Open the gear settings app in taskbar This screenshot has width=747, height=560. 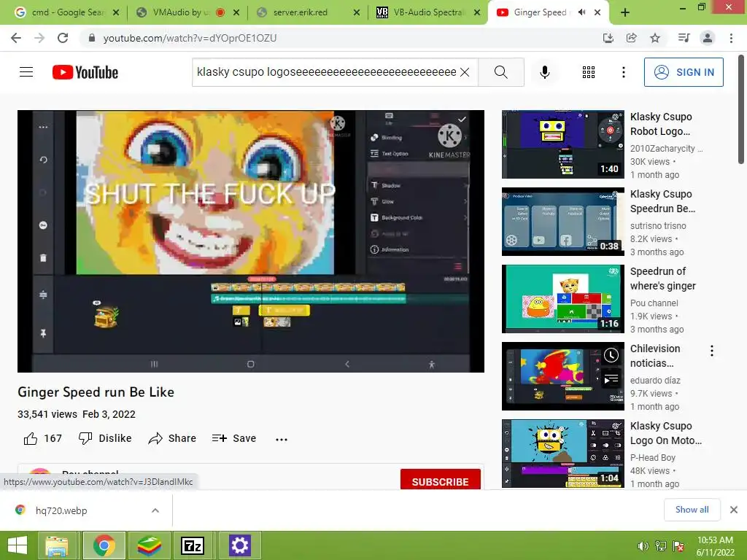[239, 545]
